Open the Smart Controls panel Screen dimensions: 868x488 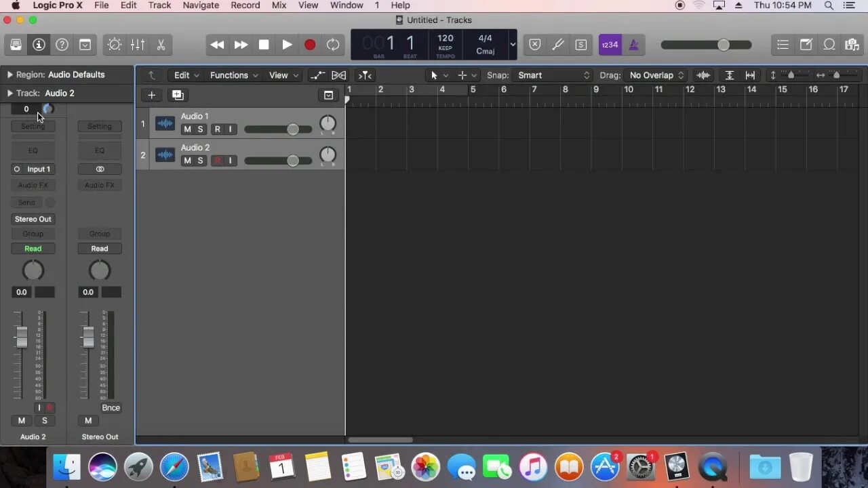(114, 45)
